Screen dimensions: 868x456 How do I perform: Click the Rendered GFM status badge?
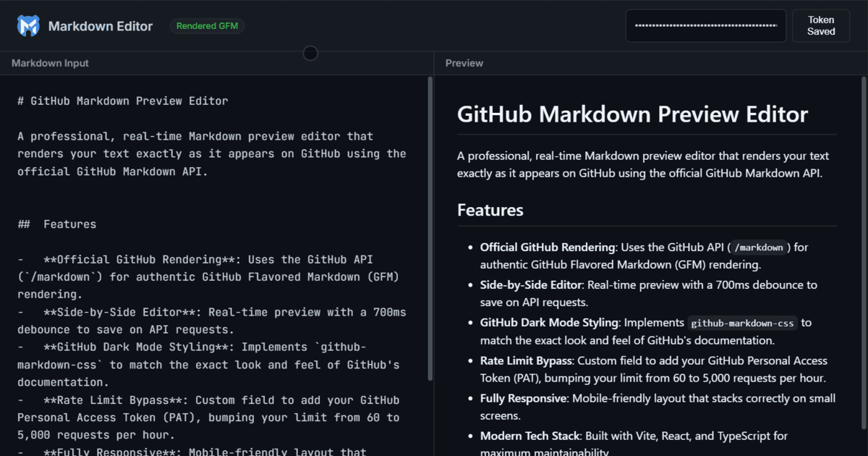208,26
